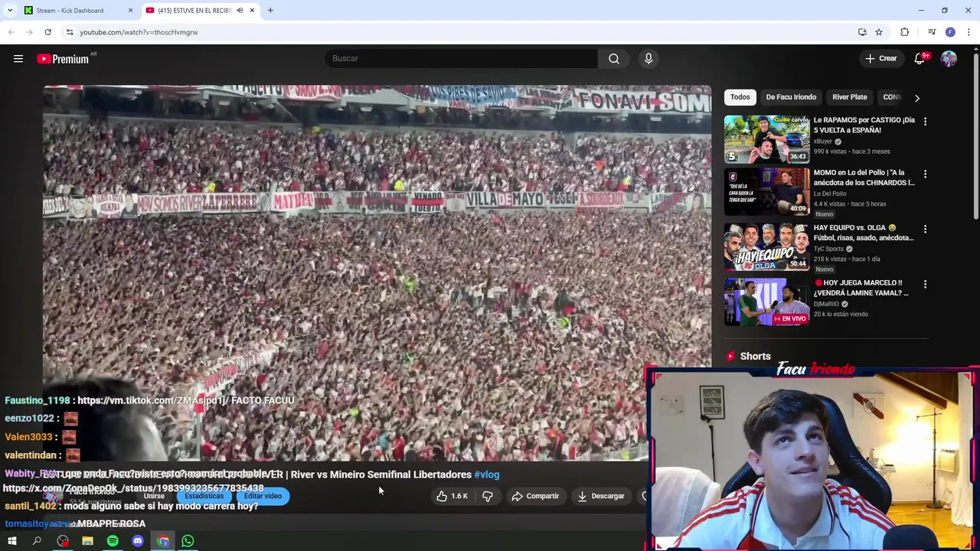Open File Explorer from the taskbar
The height and width of the screenshot is (551, 980).
87,542
